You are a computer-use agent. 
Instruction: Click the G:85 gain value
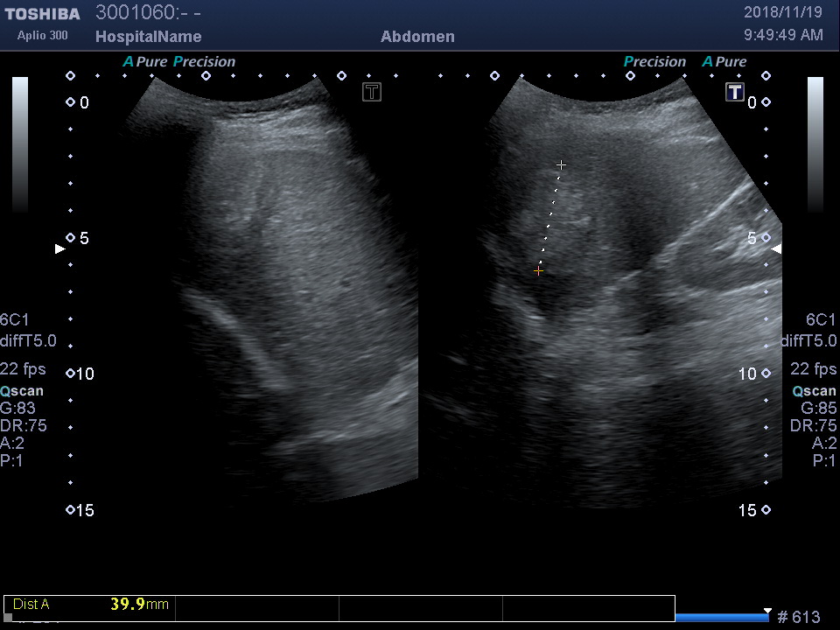tap(819, 409)
